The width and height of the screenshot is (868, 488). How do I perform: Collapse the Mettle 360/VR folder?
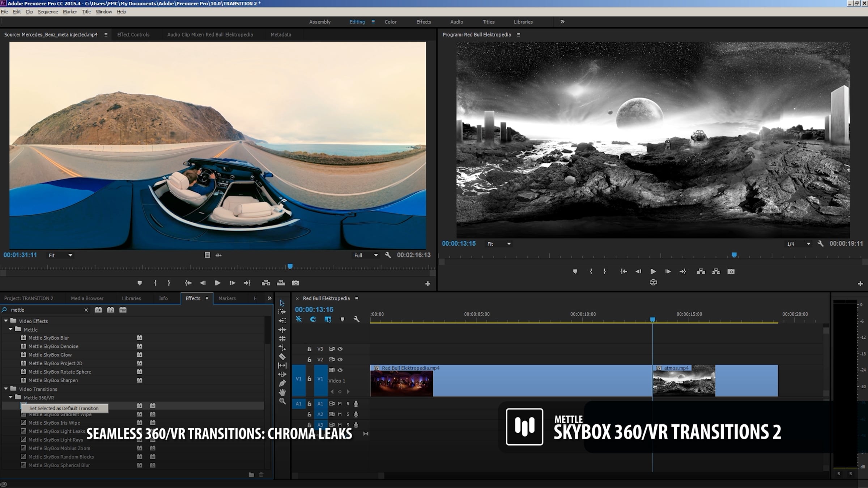[10, 397]
